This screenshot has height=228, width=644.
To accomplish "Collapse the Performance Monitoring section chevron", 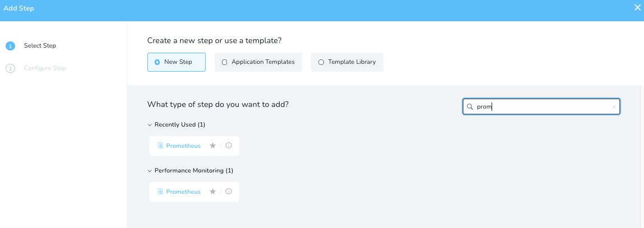I will (150, 171).
